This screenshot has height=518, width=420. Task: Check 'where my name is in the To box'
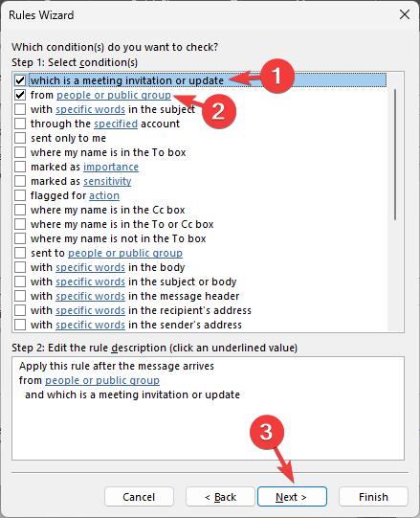[20, 152]
